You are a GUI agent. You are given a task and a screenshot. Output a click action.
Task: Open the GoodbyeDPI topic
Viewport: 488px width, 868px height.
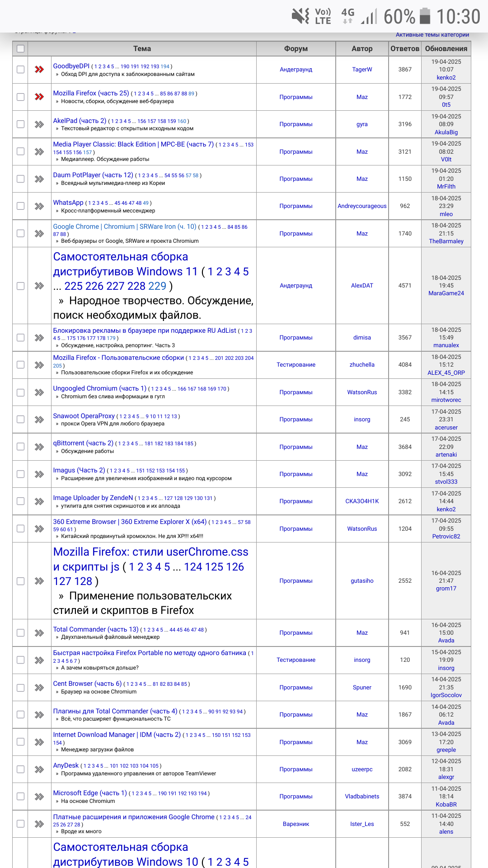tap(71, 66)
